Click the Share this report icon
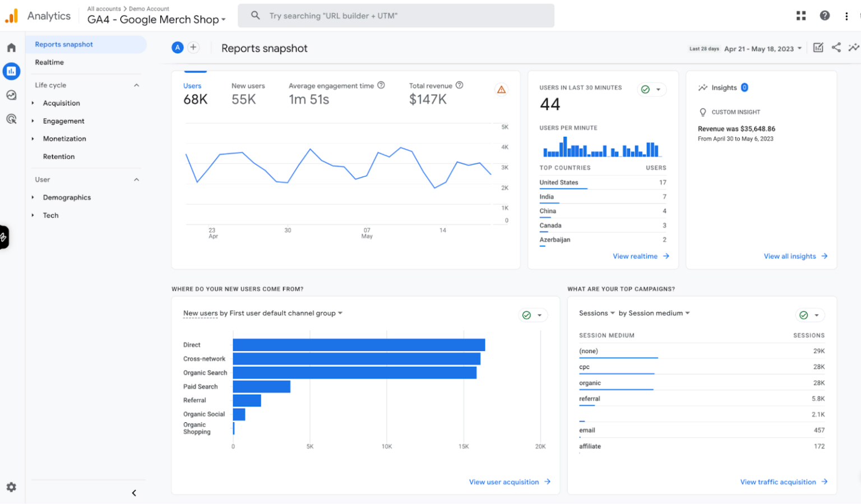861x504 pixels. tap(836, 48)
